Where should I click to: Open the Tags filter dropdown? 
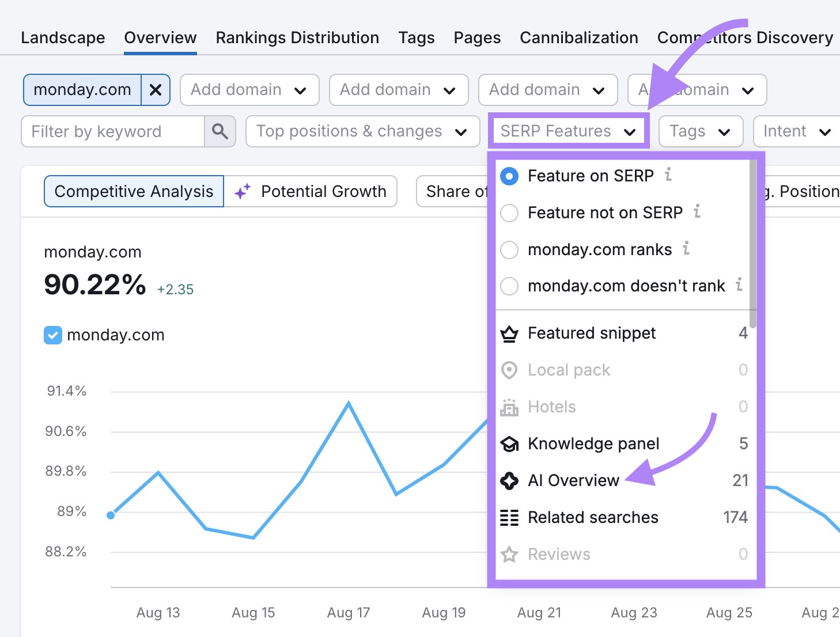tap(700, 131)
